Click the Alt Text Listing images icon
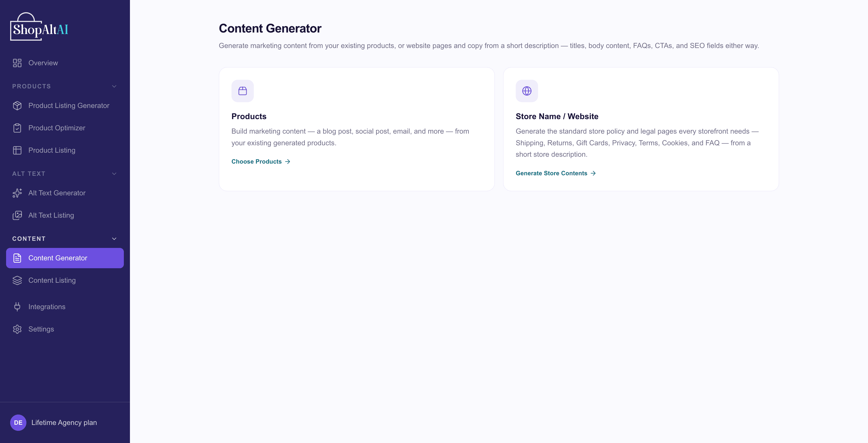Image resolution: width=868 pixels, height=443 pixels. (x=17, y=215)
